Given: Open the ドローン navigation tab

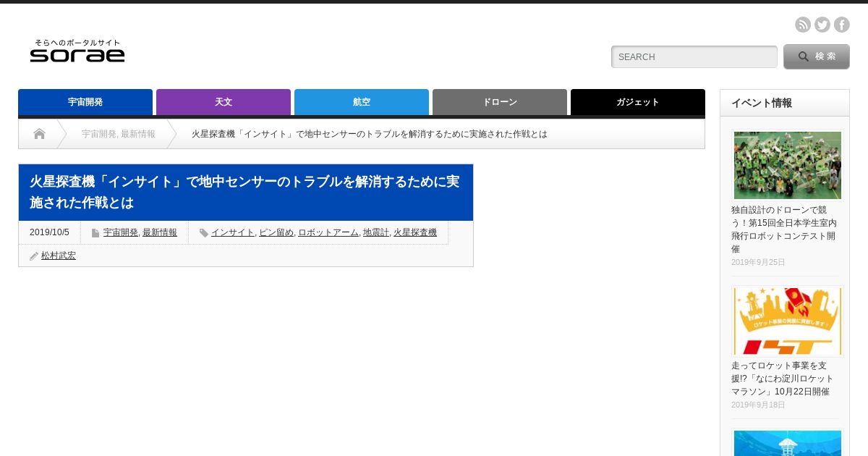Looking at the screenshot, I should [x=500, y=102].
